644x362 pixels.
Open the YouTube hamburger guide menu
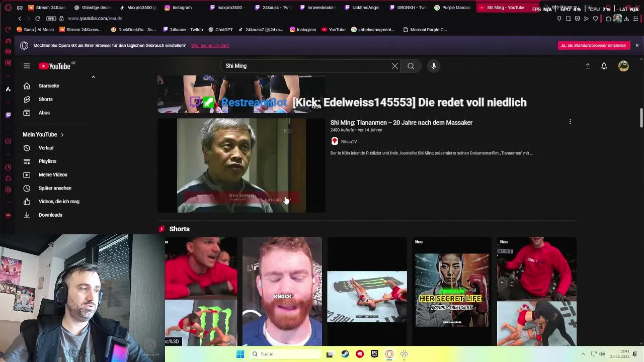pyautogui.click(x=27, y=66)
